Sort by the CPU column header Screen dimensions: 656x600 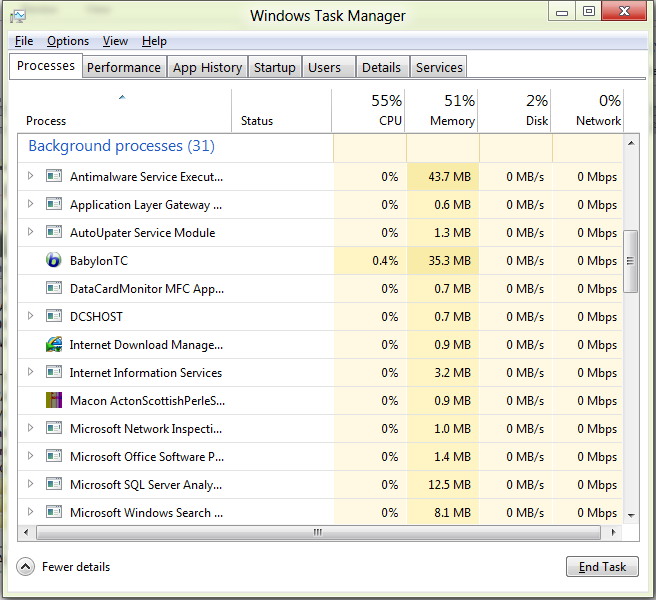pos(369,111)
